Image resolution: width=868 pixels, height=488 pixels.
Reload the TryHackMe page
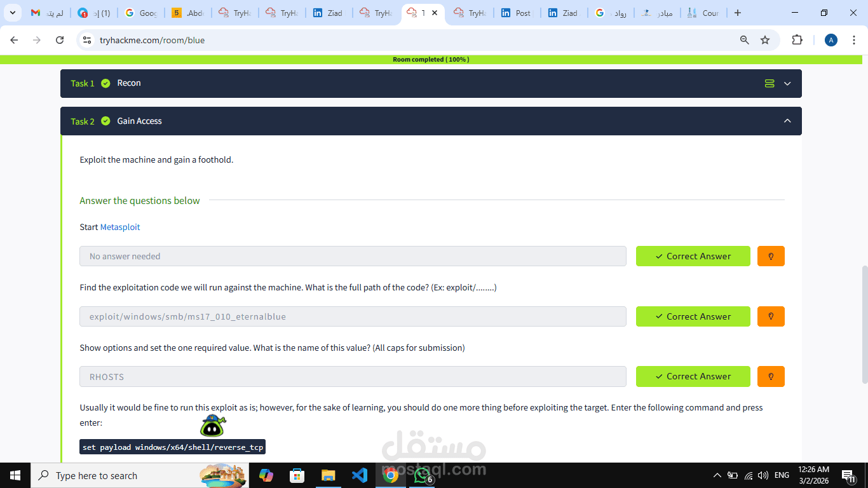pyautogui.click(x=60, y=40)
